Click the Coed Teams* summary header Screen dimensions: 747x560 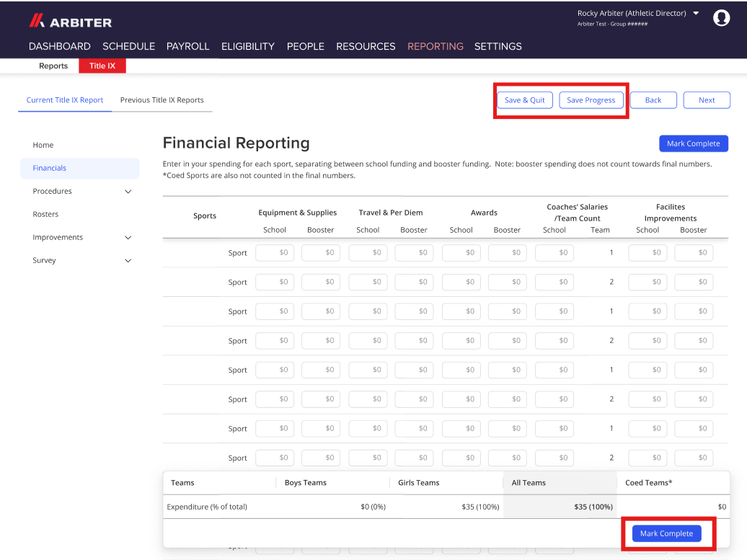(649, 482)
